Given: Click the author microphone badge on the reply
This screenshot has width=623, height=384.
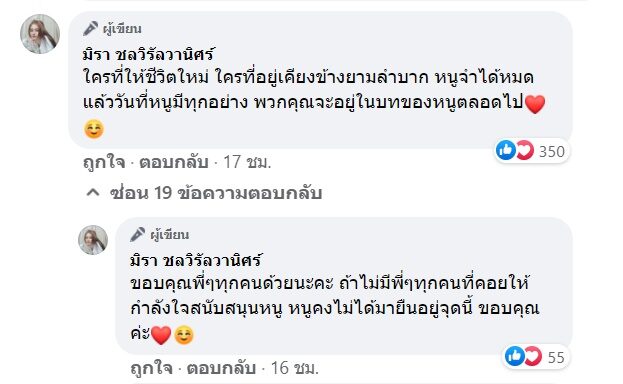Looking at the screenshot, I should pyautogui.click(x=137, y=235).
